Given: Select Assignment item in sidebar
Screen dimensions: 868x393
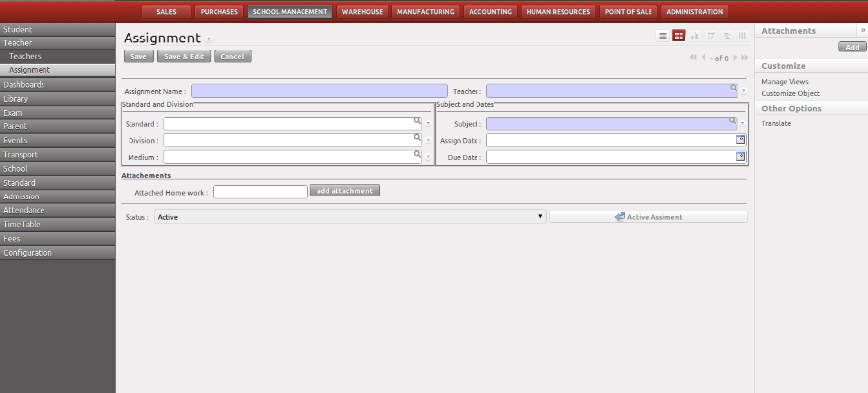Looking at the screenshot, I should tap(57, 70).
